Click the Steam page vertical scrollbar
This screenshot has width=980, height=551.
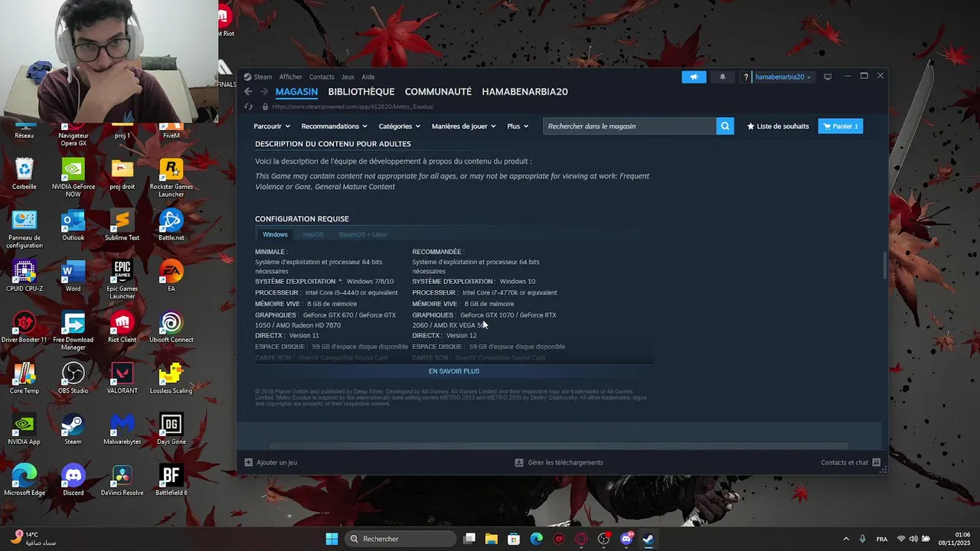[885, 266]
